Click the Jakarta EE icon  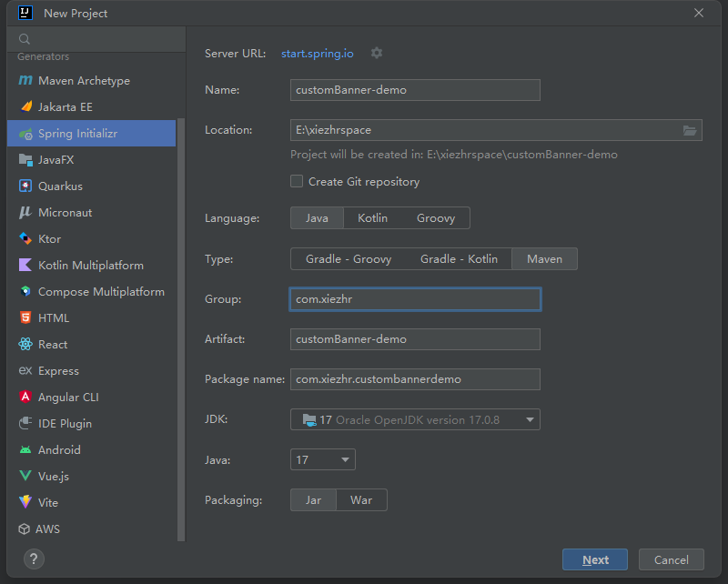click(x=26, y=106)
